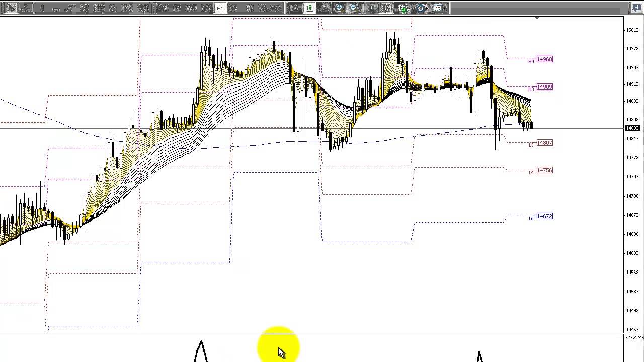Switch to Line Chart display

pyautogui.click(x=324, y=8)
